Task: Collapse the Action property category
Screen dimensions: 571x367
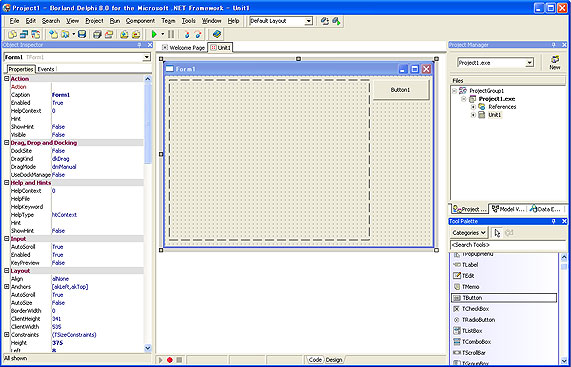Action: [7, 79]
